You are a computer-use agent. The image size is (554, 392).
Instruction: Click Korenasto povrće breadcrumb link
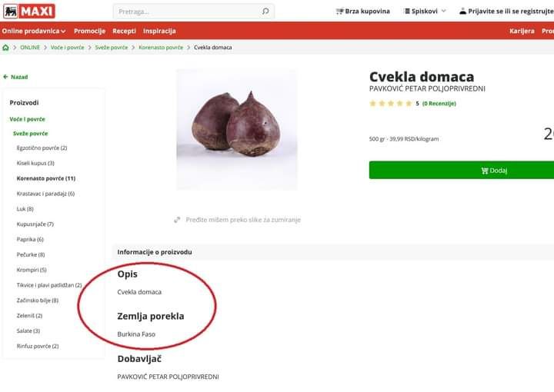161,48
